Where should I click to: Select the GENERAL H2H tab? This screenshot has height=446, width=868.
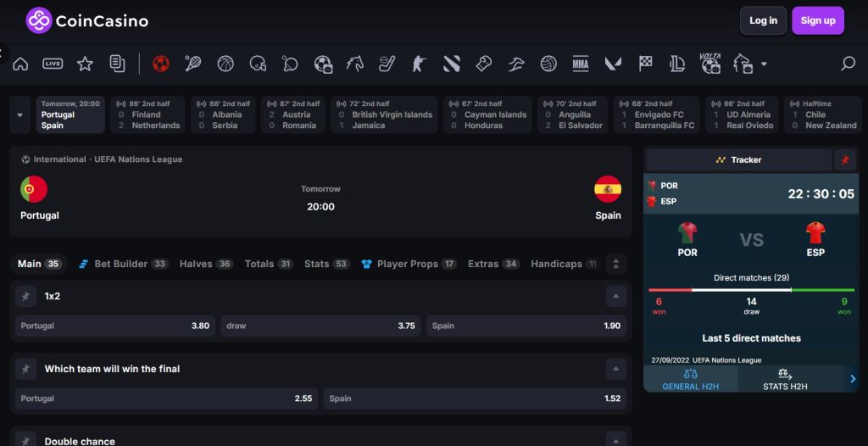690,379
